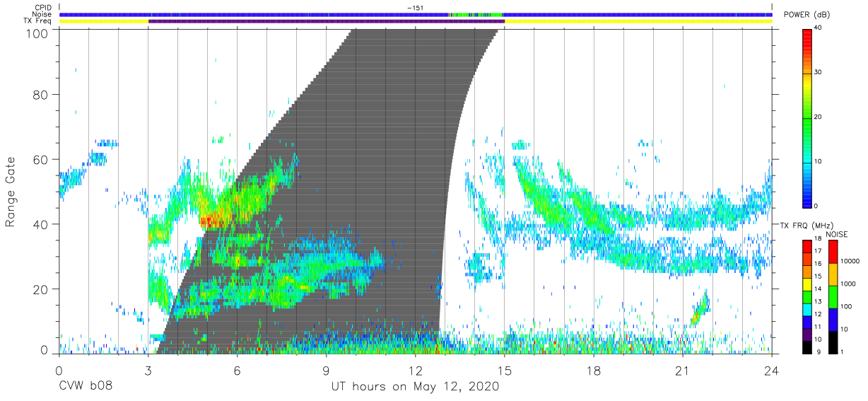Screen dimensions: 868x401
Task: Click NOISE legend value 100
Action: point(845,306)
